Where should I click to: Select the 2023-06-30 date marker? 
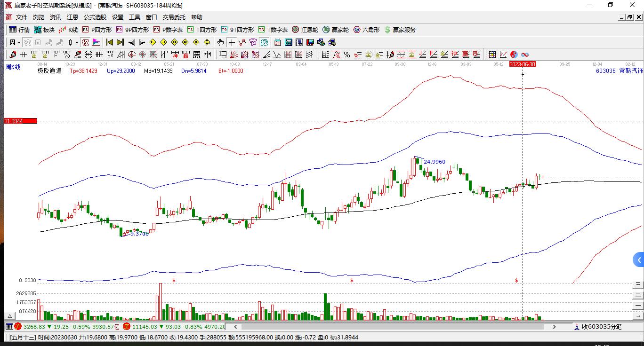(x=523, y=64)
